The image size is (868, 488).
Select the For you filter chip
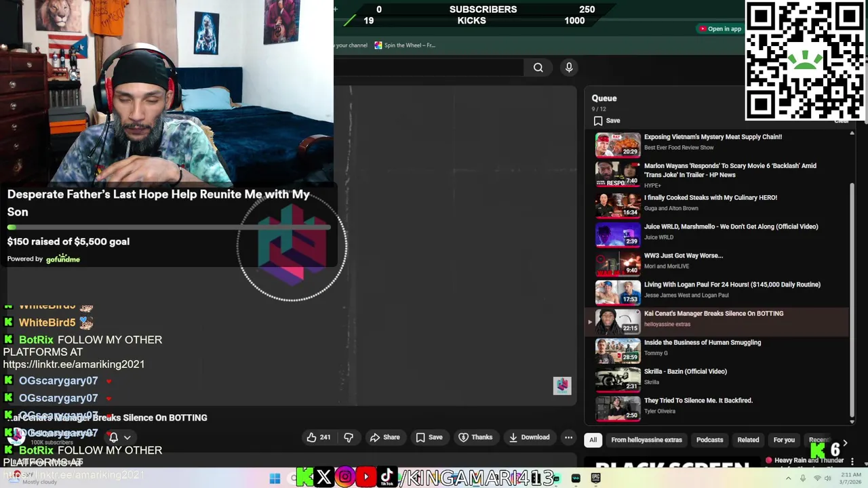click(x=784, y=440)
